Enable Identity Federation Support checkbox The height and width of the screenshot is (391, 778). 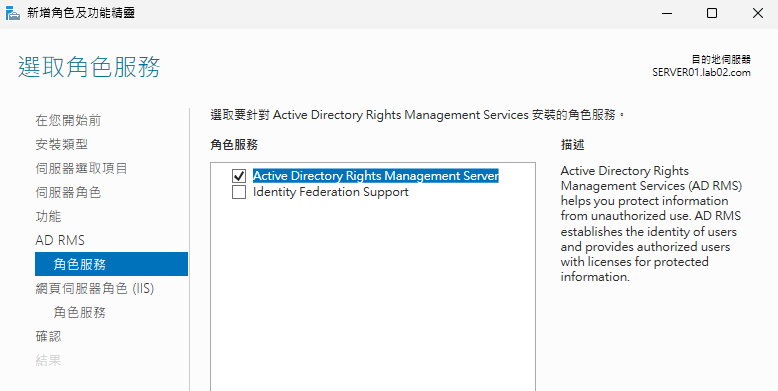click(239, 193)
